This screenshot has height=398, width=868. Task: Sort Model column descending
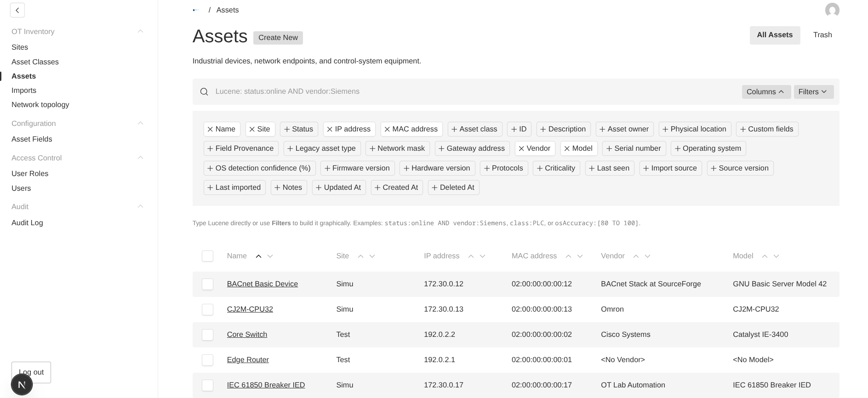(777, 256)
